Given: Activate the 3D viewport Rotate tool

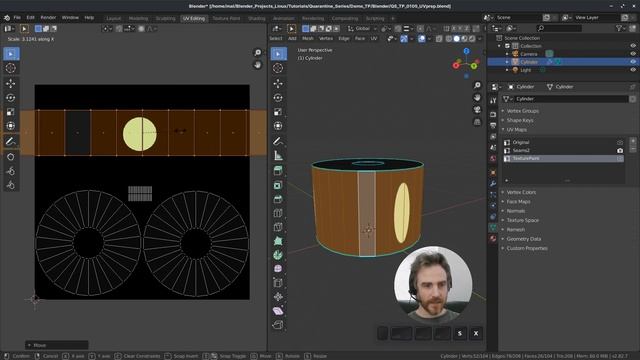Looking at the screenshot, I should (278, 98).
